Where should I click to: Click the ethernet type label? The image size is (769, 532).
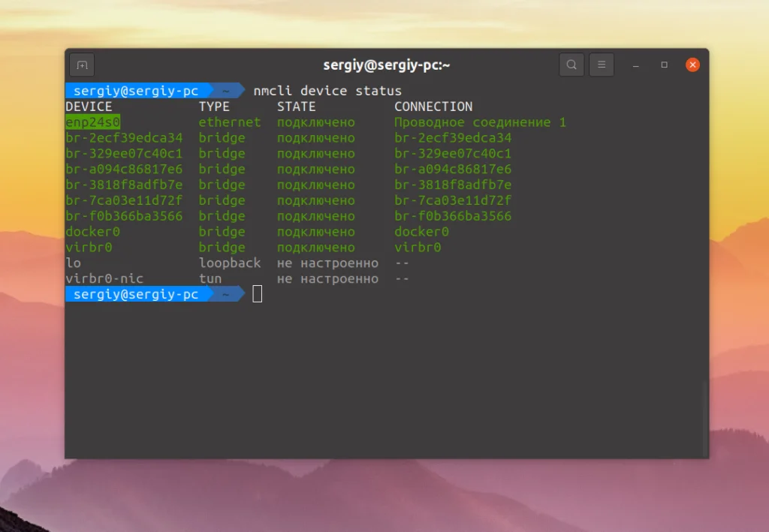tap(229, 122)
